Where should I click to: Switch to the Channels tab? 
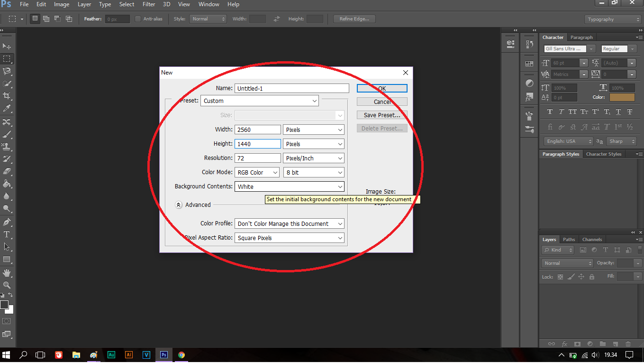tap(592, 240)
